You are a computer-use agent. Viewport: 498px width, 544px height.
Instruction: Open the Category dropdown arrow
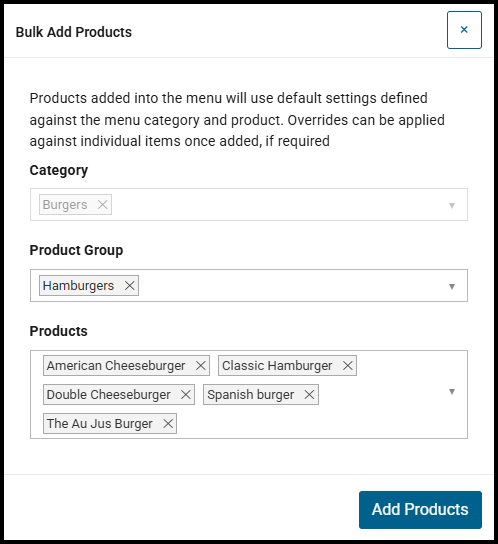(x=452, y=205)
